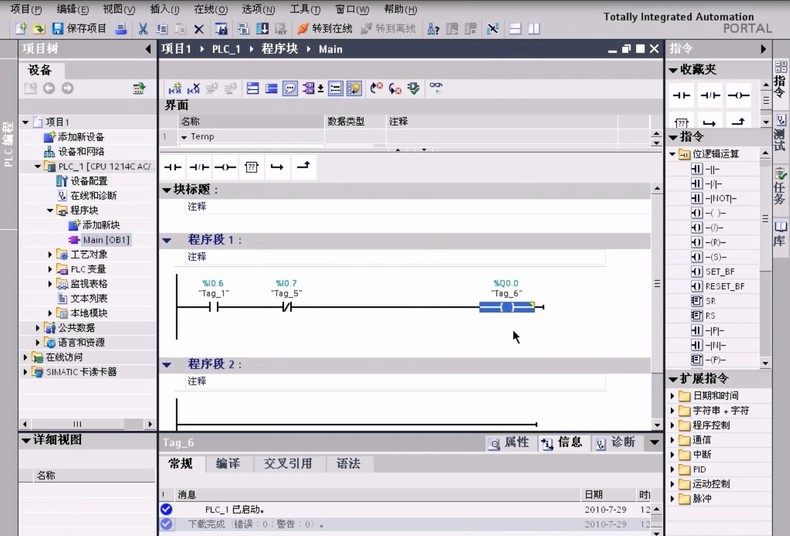Viewport: 790px width, 536px height.
Task: Open the Edit menu
Action: tap(73, 9)
